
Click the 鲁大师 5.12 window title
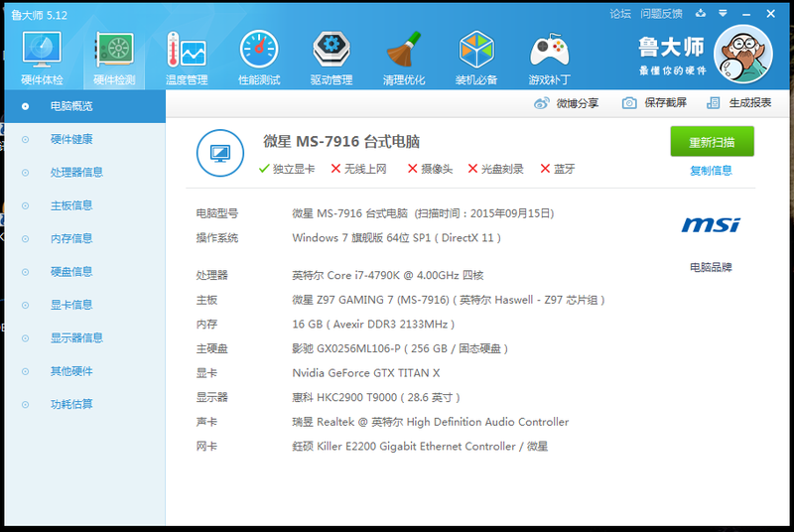(40, 15)
